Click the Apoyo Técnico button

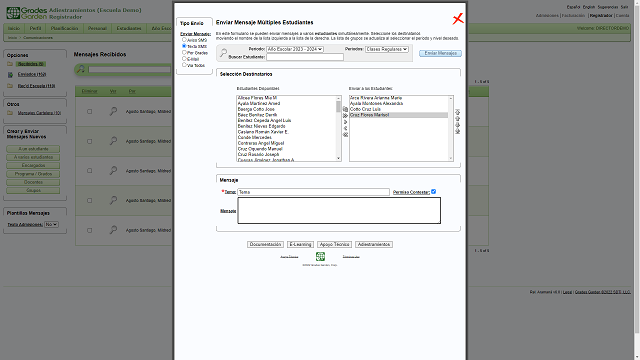click(x=334, y=244)
